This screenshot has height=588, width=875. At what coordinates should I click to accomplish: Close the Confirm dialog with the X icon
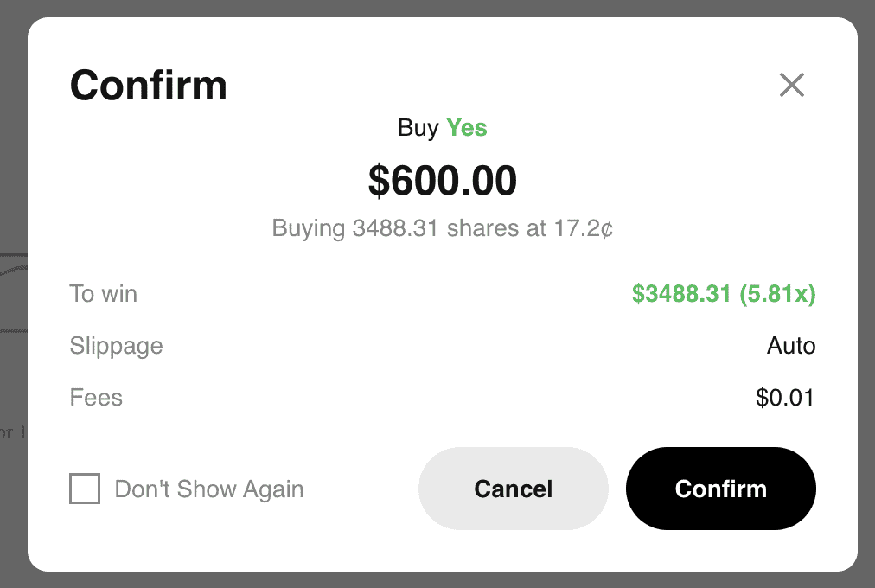click(791, 85)
